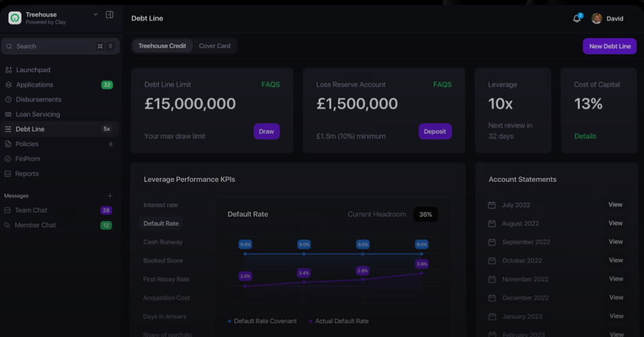Collapse the sidebar panel icon
Screen dimensions: 644x337
(109, 15)
